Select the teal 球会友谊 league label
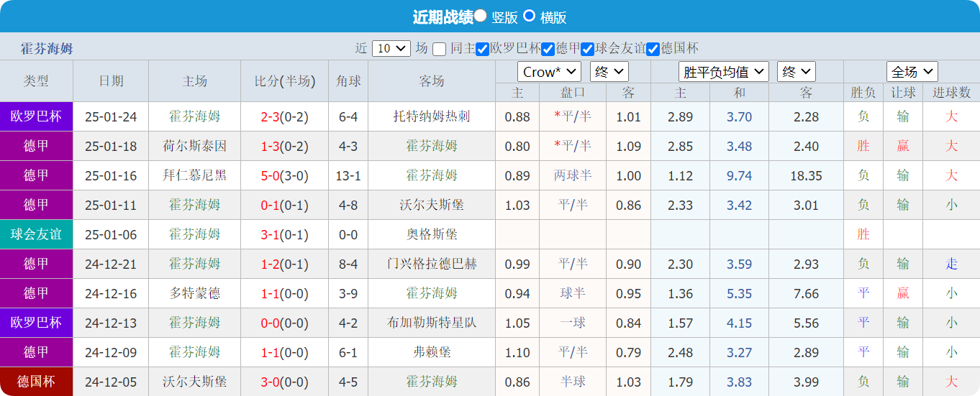This screenshot has width=980, height=396. coord(36,234)
